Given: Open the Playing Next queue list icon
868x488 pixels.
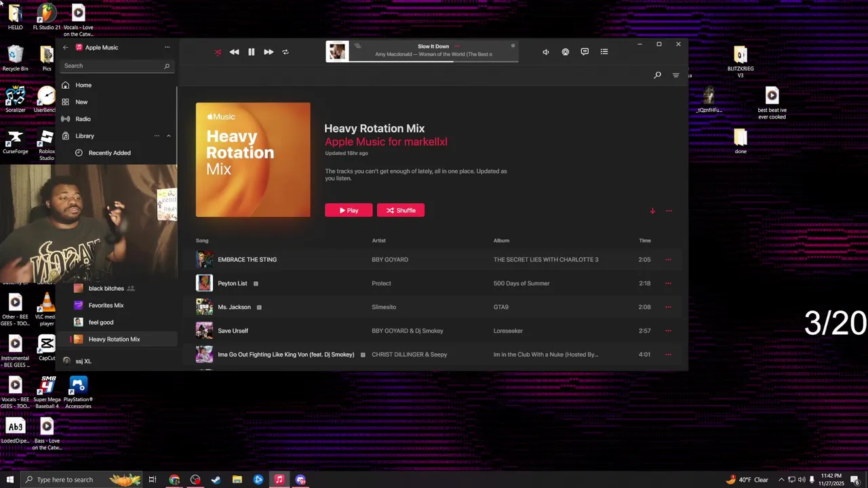Looking at the screenshot, I should (604, 52).
